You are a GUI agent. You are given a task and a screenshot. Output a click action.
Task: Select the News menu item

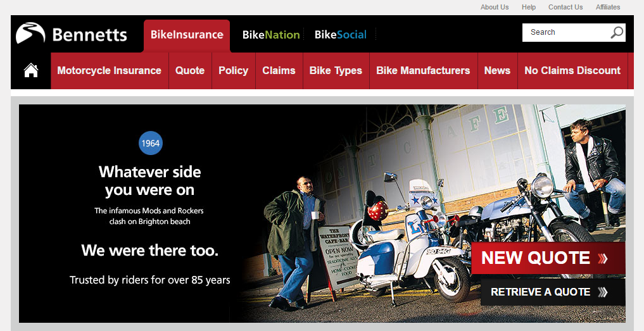(497, 71)
